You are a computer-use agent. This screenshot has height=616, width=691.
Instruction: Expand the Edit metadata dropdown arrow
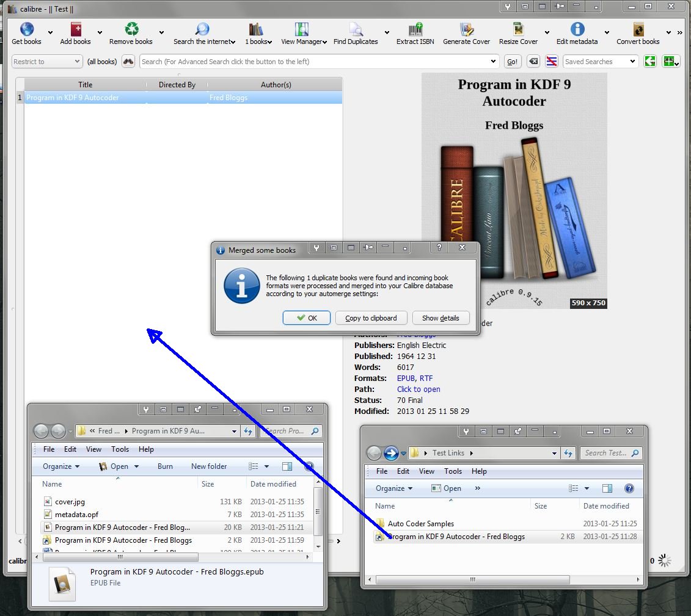(x=607, y=32)
